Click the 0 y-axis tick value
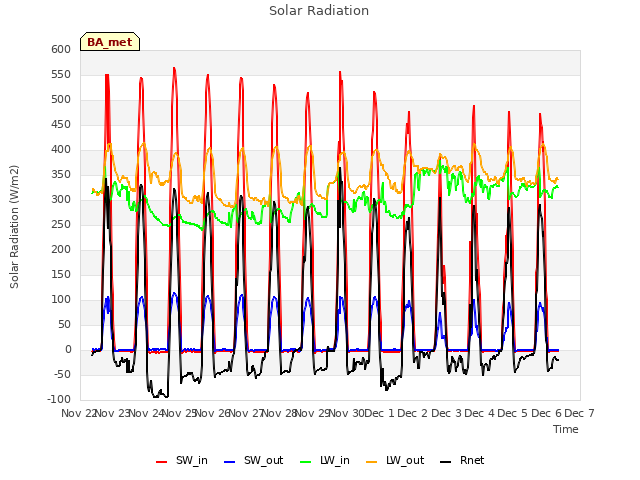640x480 pixels. (x=68, y=349)
